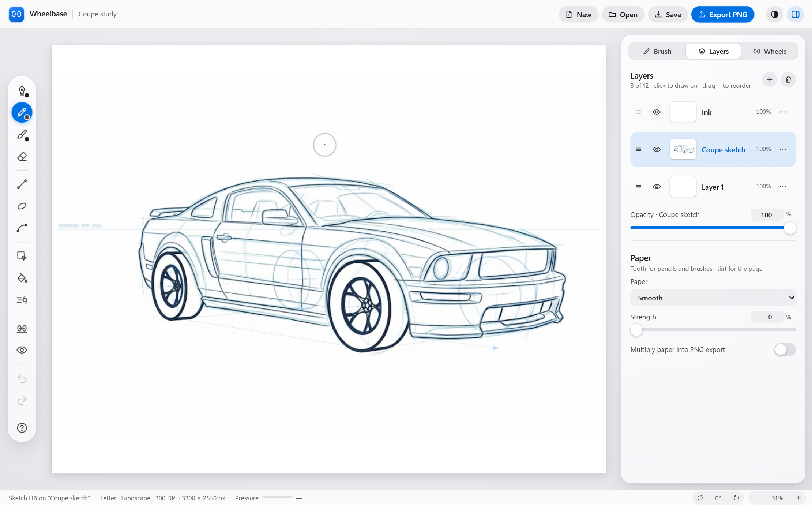Switch to the Layers tab
The height and width of the screenshot is (505, 812).
pos(713,51)
